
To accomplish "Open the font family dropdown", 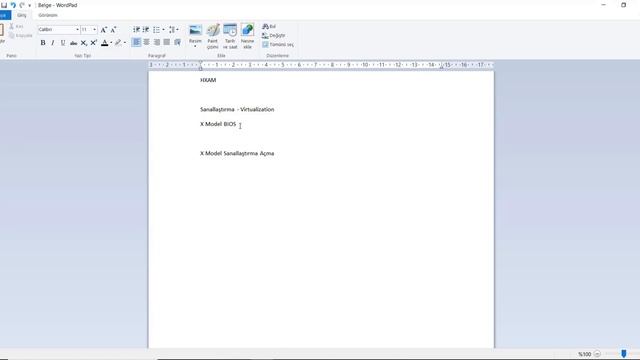I will click(x=77, y=29).
